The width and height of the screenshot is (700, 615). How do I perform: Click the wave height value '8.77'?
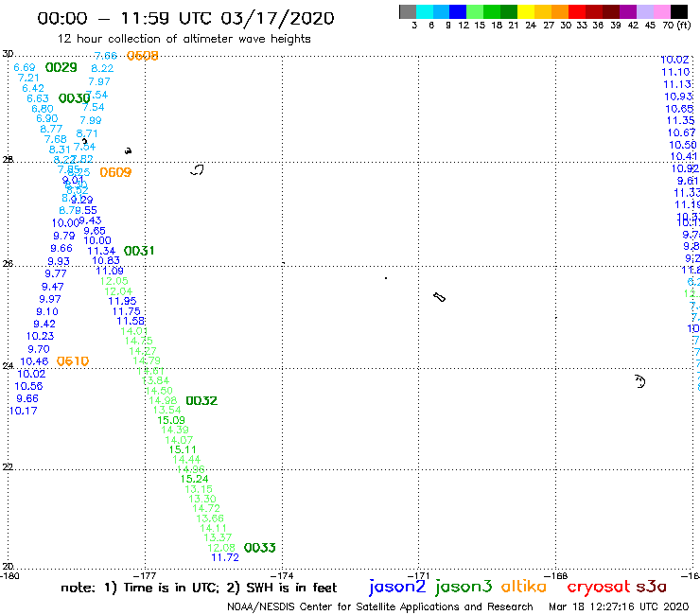51,129
